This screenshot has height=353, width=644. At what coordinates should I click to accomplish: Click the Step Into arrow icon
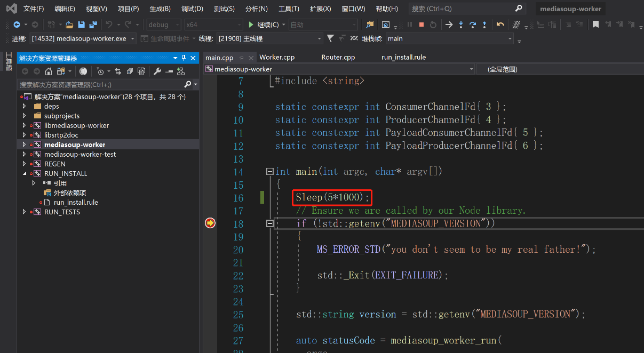tap(461, 25)
